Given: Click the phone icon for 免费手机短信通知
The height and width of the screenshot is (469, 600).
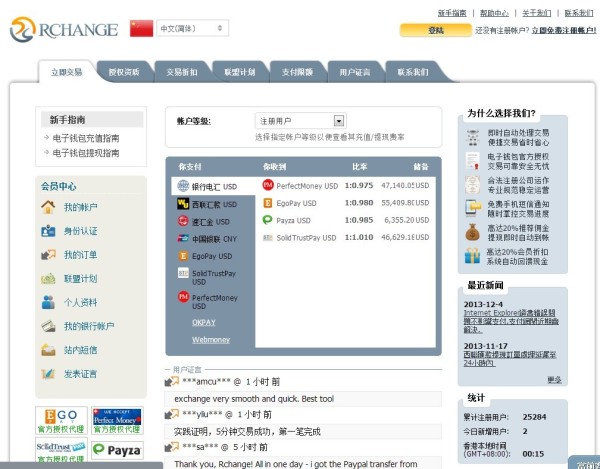Looking at the screenshot, I should coord(473,208).
